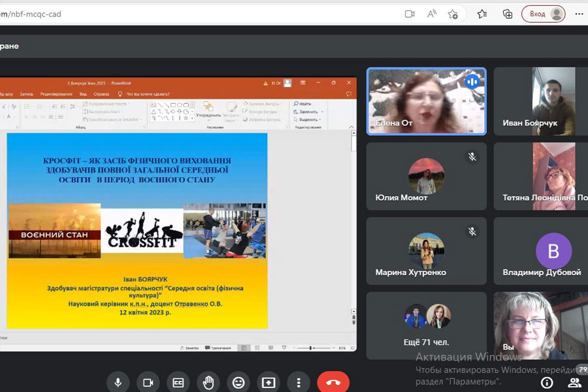Raise your hand in the meeting
Viewport: 588px width, 392px height.
coord(208,382)
